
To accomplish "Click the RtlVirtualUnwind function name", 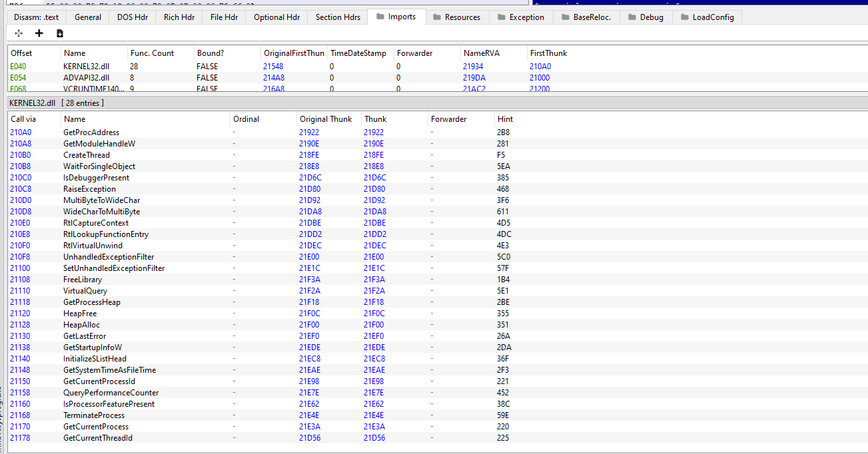I will point(93,246).
